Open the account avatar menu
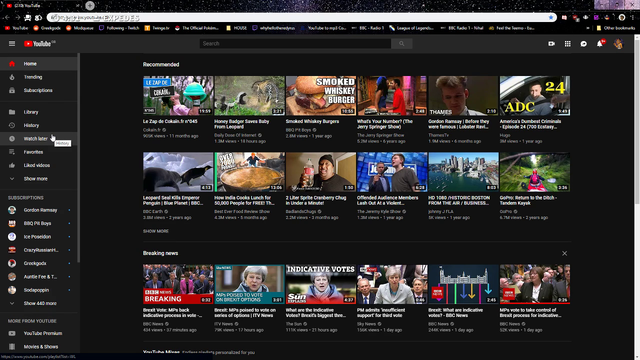The image size is (640, 360). [x=618, y=44]
